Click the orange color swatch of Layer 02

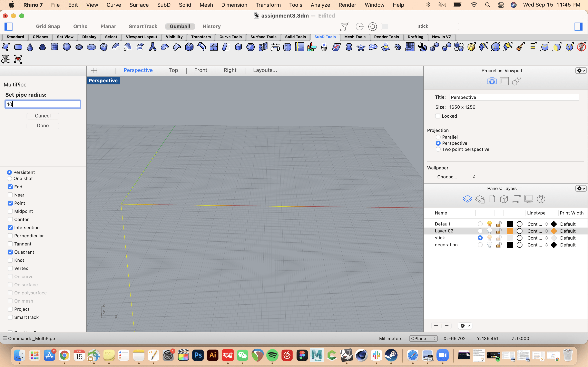pyautogui.click(x=510, y=231)
